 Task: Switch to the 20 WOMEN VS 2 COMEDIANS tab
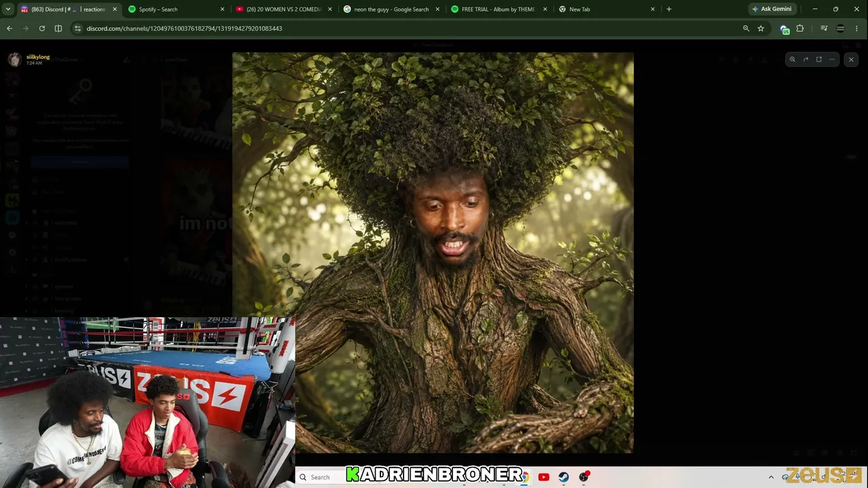point(283,9)
